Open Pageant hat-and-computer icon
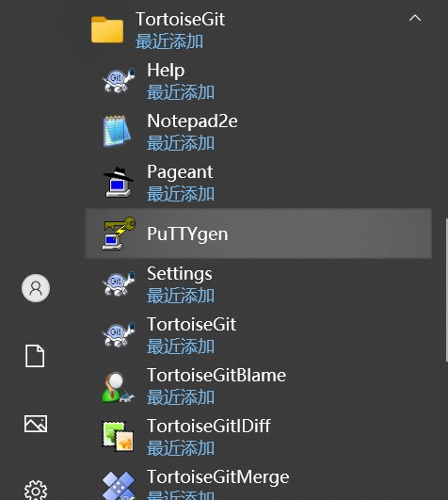Screen dimensions: 448x500 click(x=118, y=182)
